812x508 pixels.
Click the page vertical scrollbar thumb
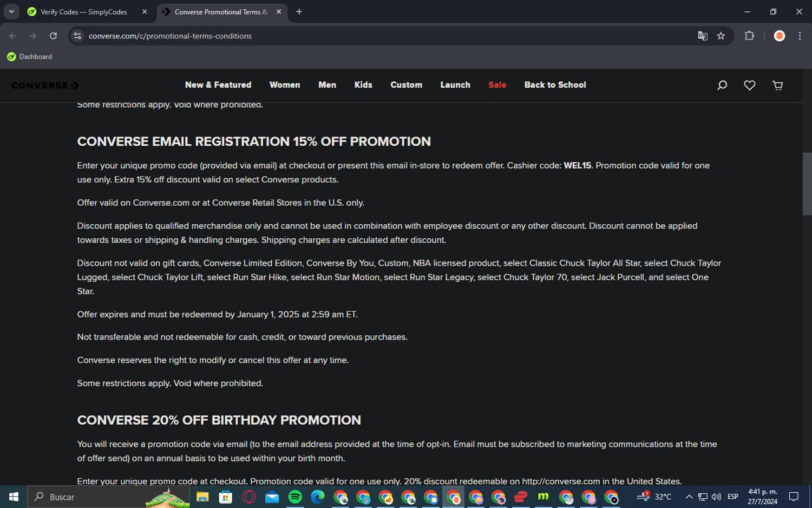click(807, 184)
